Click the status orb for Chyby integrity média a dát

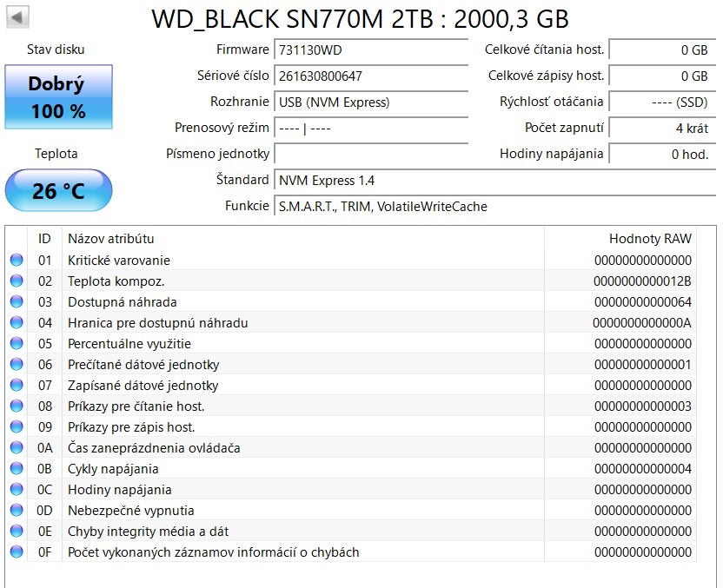tap(17, 531)
